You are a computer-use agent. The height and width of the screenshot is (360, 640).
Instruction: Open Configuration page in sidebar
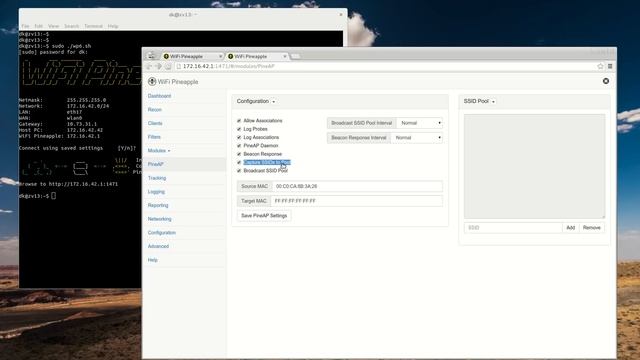[162, 233]
